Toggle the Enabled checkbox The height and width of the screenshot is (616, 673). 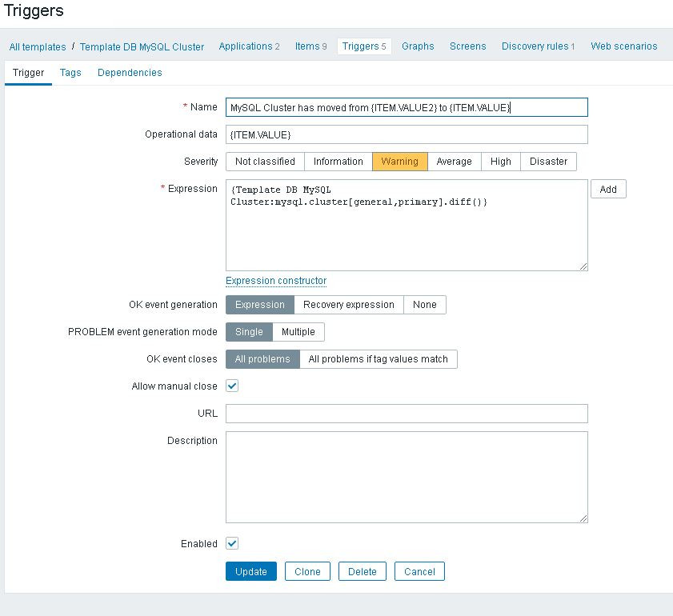coord(232,543)
